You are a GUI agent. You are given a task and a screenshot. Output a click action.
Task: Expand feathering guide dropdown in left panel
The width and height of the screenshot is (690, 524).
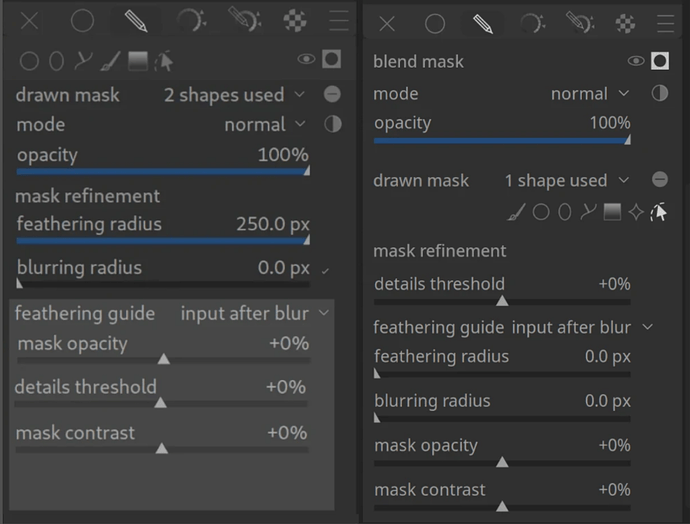[x=254, y=313]
